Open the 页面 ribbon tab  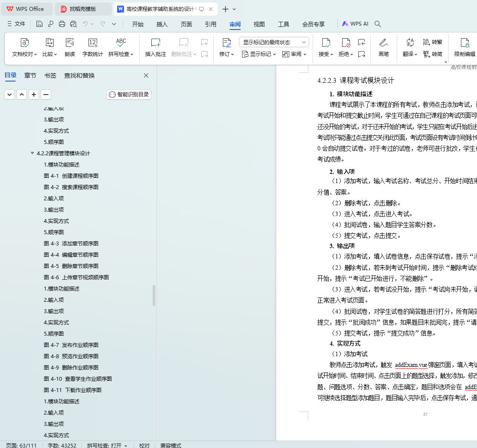[186, 24]
